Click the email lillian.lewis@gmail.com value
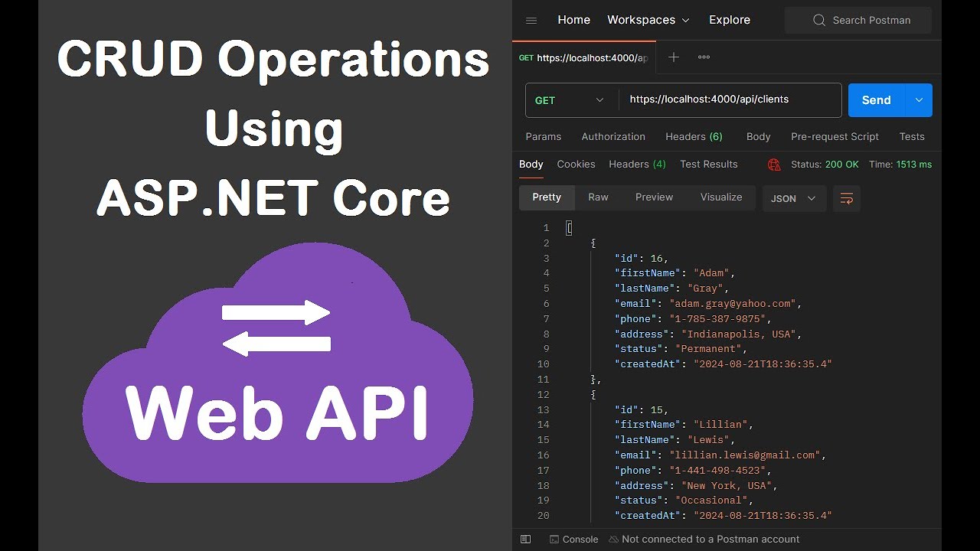Viewport: 980px width, 551px height. point(745,455)
